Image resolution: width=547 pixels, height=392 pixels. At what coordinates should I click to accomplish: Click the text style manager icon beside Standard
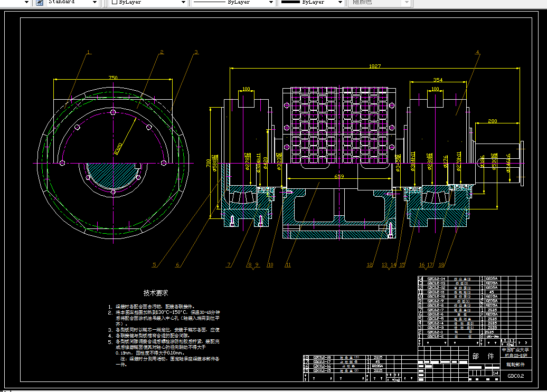tap(40, 3)
